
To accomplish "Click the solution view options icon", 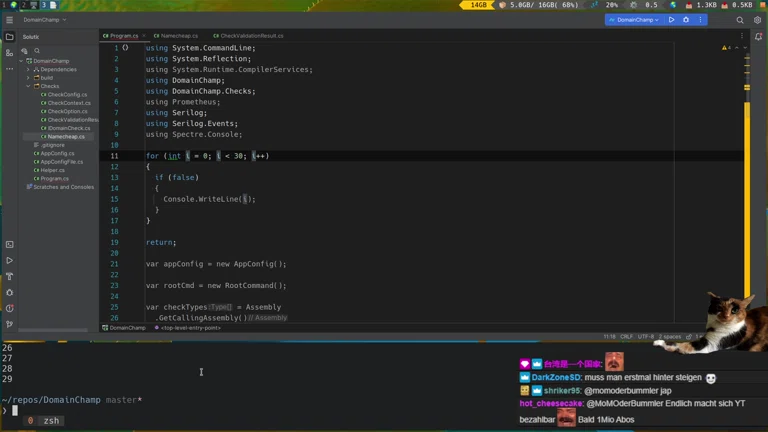I will click(24, 50).
